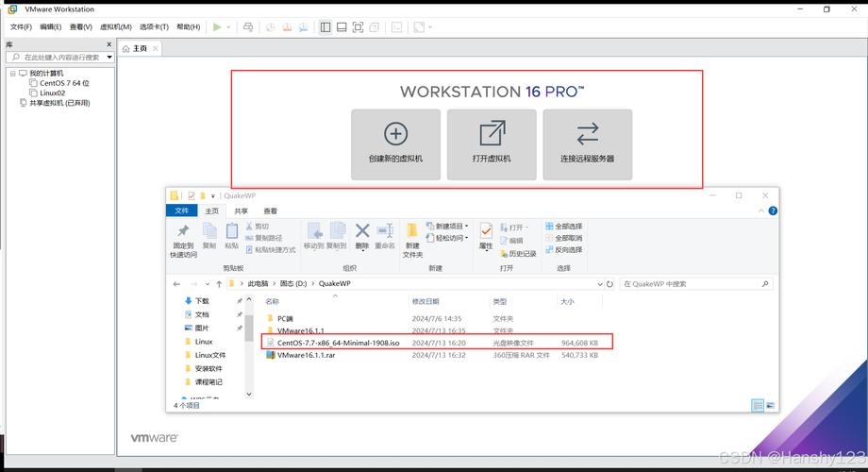Click the Send Ctrl+Alt+Del toolbar icon
The image size is (868, 472).
click(x=248, y=27)
